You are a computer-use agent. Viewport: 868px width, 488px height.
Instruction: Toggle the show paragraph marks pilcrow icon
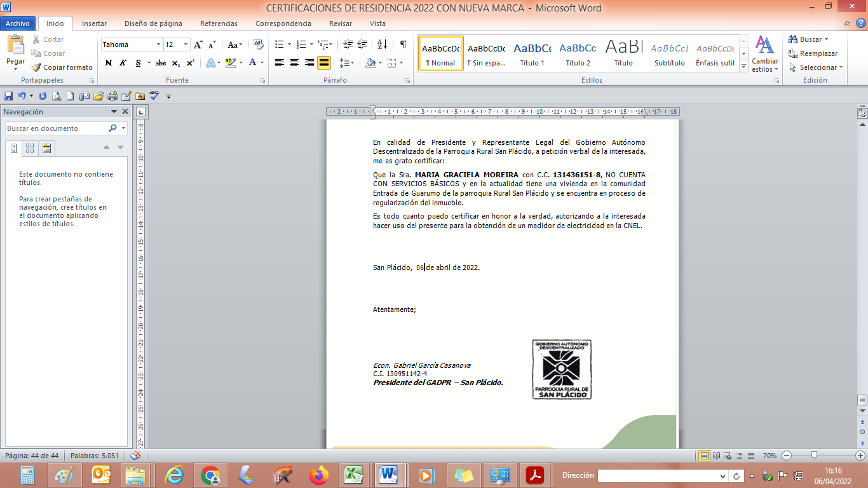[403, 44]
